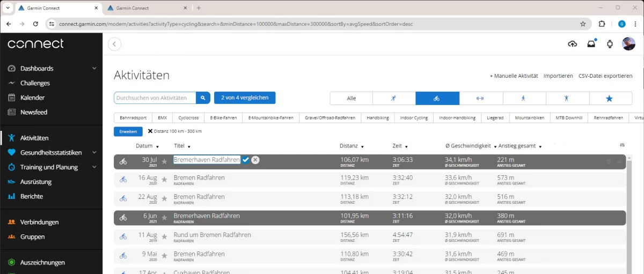Cancel title edit with X icon
644x274 pixels.
(255, 160)
